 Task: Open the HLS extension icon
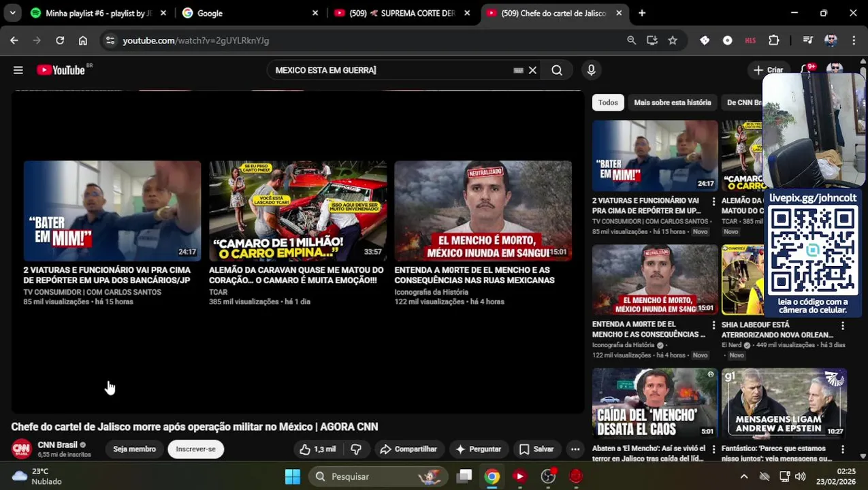click(x=750, y=41)
